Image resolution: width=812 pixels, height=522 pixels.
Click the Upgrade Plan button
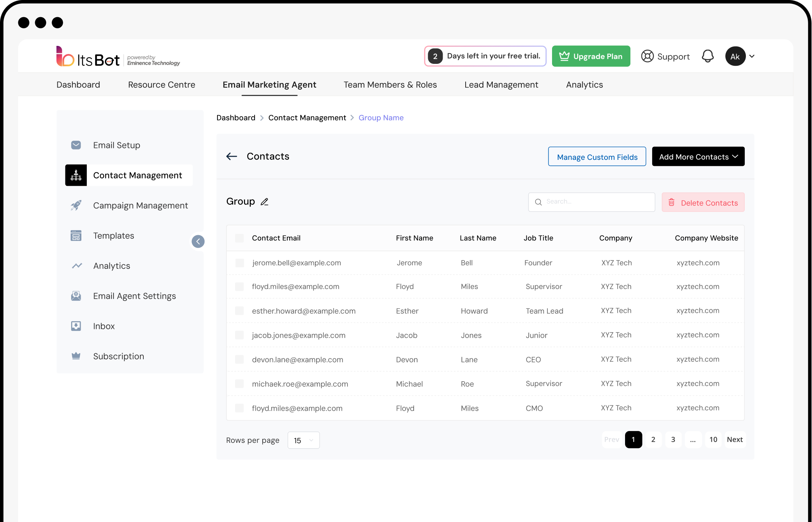point(591,56)
